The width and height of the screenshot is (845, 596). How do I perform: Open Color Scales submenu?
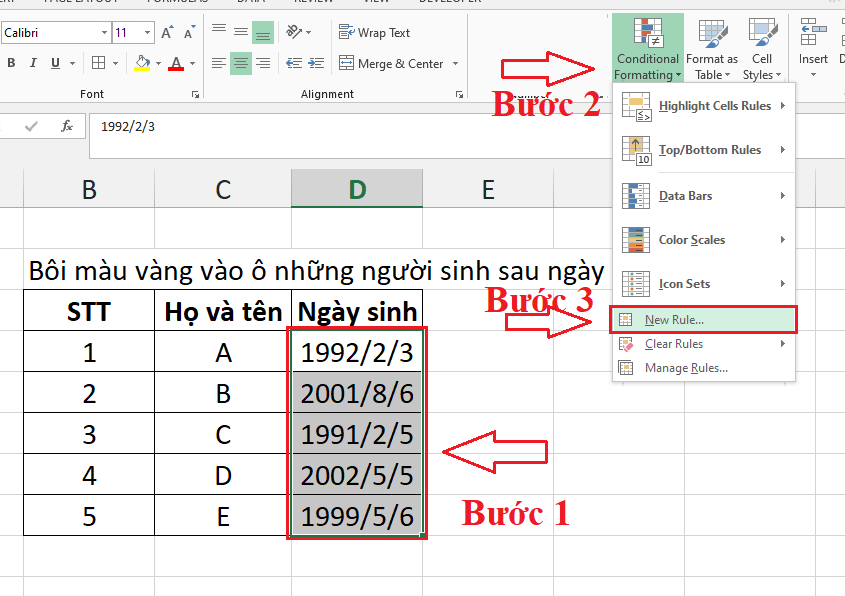click(x=704, y=240)
